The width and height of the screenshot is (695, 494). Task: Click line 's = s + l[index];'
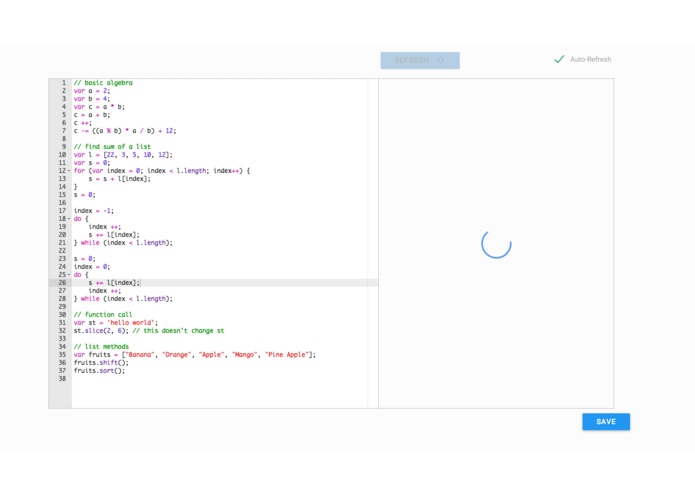coord(120,179)
